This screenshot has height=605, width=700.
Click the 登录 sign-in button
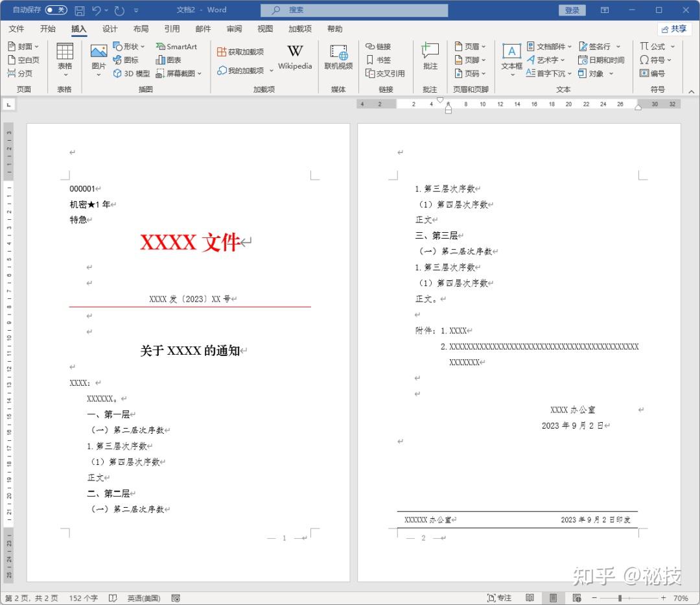click(x=572, y=10)
